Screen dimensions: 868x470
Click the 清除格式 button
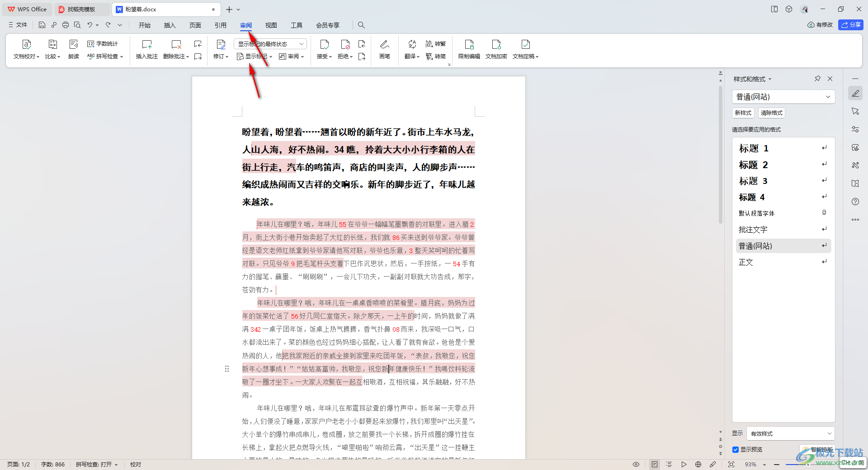771,113
